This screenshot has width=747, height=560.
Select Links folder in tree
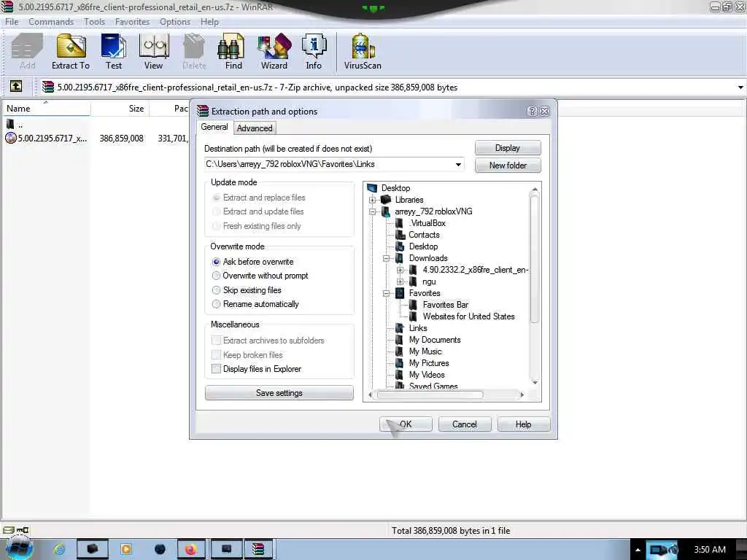[x=418, y=328]
